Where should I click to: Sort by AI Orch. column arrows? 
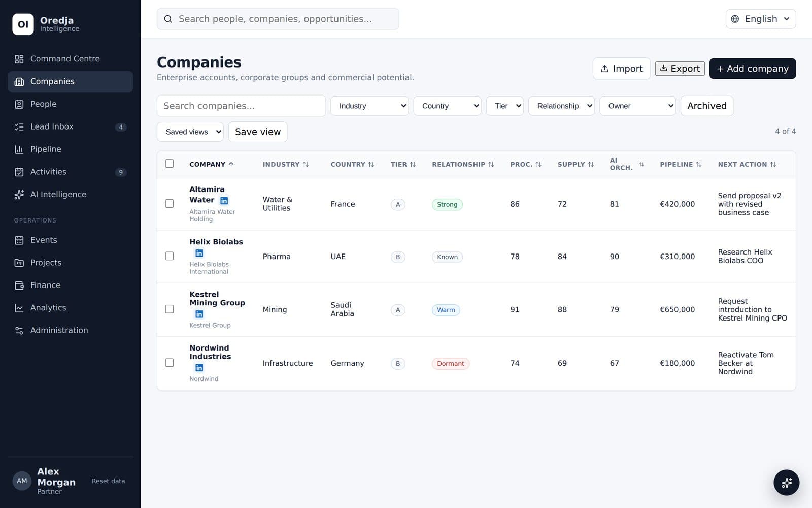tap(641, 164)
